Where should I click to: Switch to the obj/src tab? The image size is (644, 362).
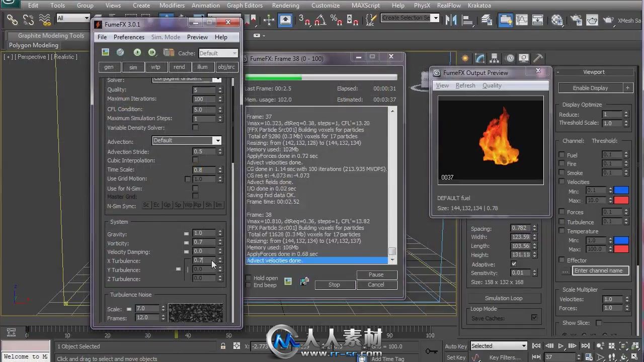click(x=226, y=67)
